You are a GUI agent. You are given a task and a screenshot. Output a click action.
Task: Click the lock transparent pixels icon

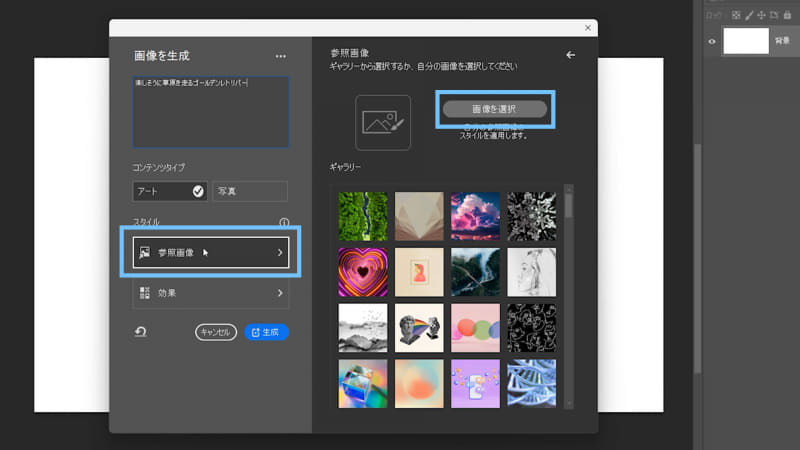[x=736, y=15]
